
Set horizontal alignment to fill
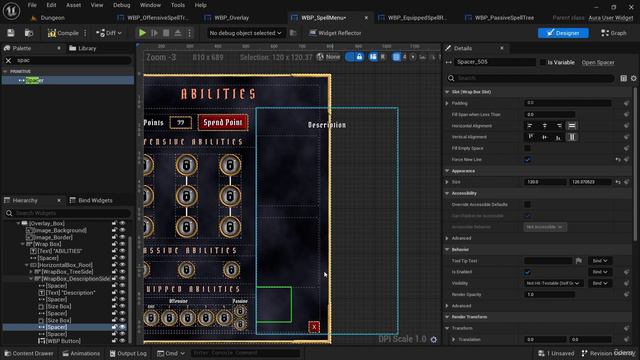coord(572,126)
